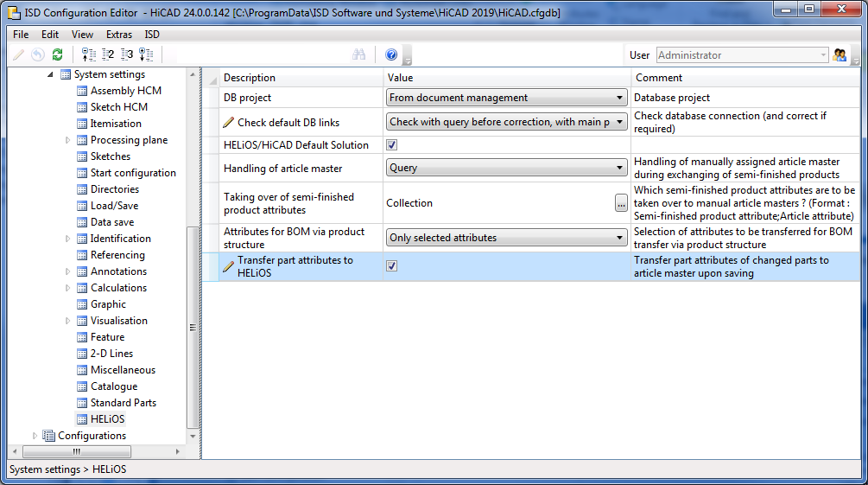Toggle Transfer part attributes to HELiOS checkbox
This screenshot has height=485, width=868.
(x=392, y=266)
